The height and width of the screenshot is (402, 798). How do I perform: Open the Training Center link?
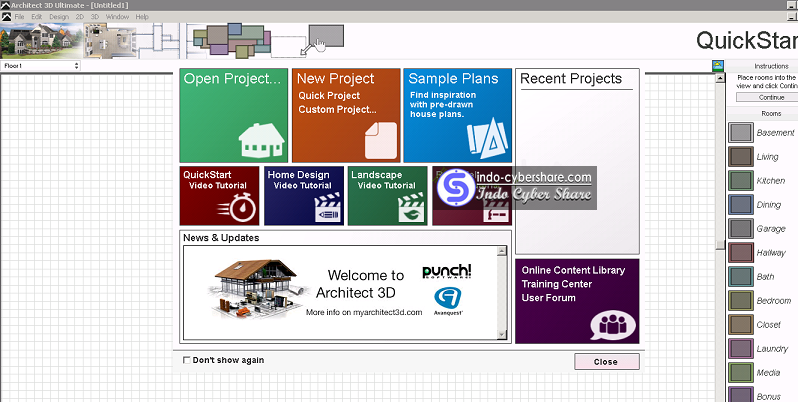(557, 284)
